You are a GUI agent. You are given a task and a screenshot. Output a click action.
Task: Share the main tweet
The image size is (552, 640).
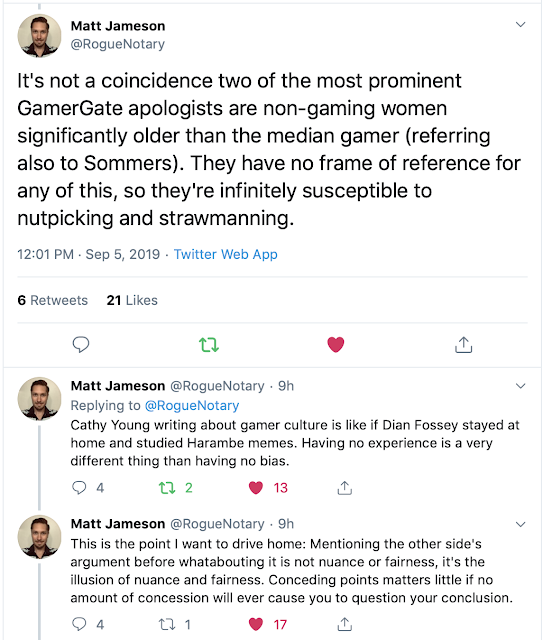pyautogui.click(x=463, y=344)
